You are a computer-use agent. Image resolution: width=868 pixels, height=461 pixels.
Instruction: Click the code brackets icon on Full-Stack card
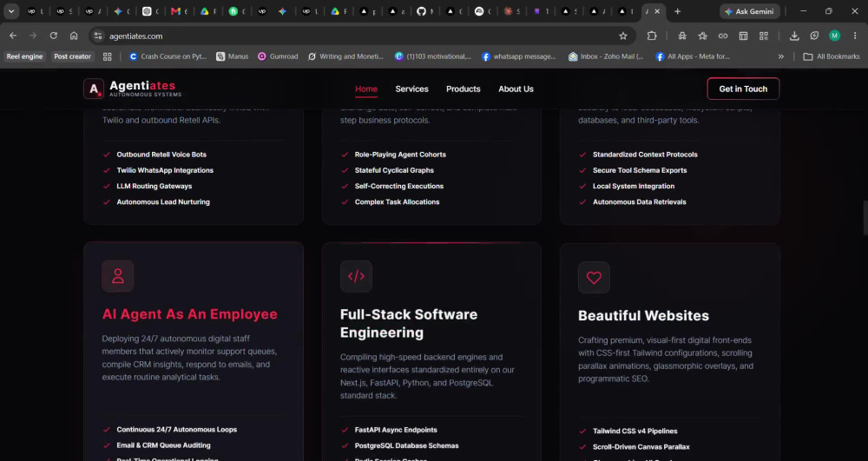[356, 276]
